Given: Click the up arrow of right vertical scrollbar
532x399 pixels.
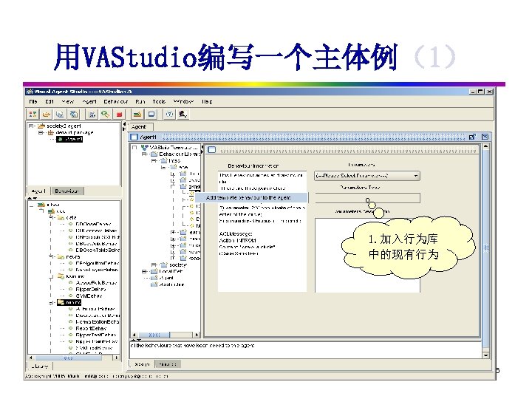Looking at the screenshot, I should click(486, 146).
